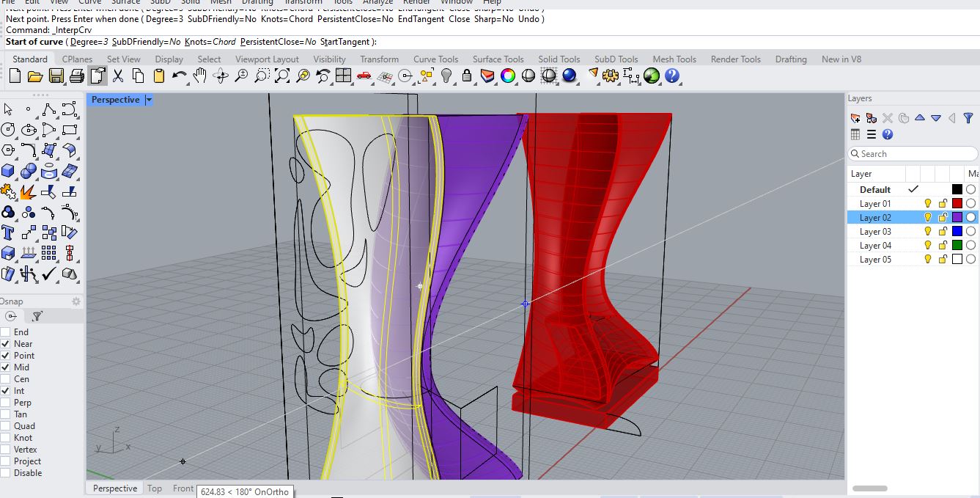Enable the End osnap checkbox
Screen dimensions: 980x498
tap(6, 332)
